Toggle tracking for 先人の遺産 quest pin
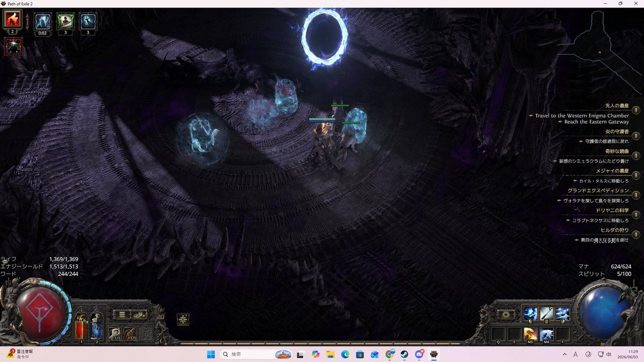The height and width of the screenshot is (362, 644). click(x=636, y=109)
